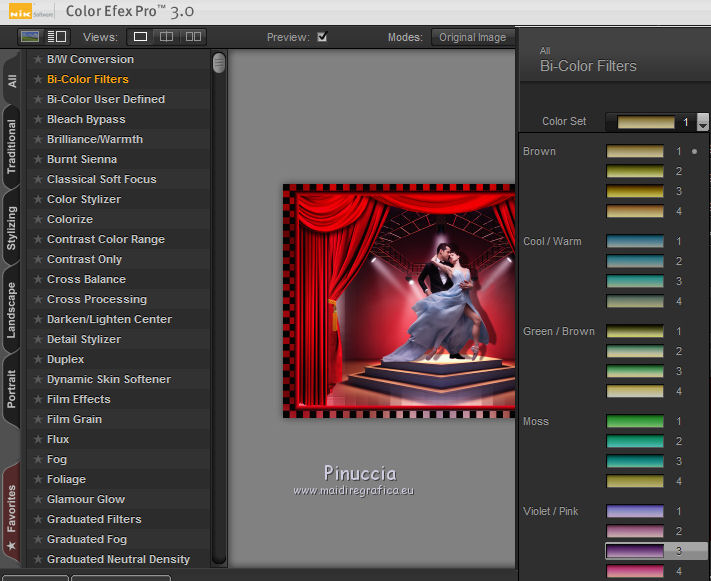Image resolution: width=711 pixels, height=581 pixels.
Task: Select the split preview view icon
Action: click(167, 37)
